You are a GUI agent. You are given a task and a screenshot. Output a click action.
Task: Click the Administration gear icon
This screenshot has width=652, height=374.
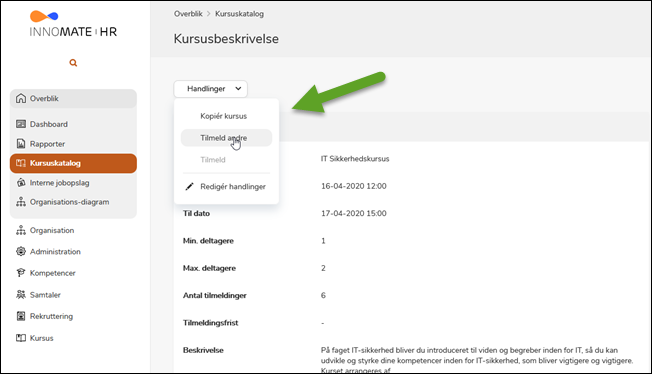[21, 251]
